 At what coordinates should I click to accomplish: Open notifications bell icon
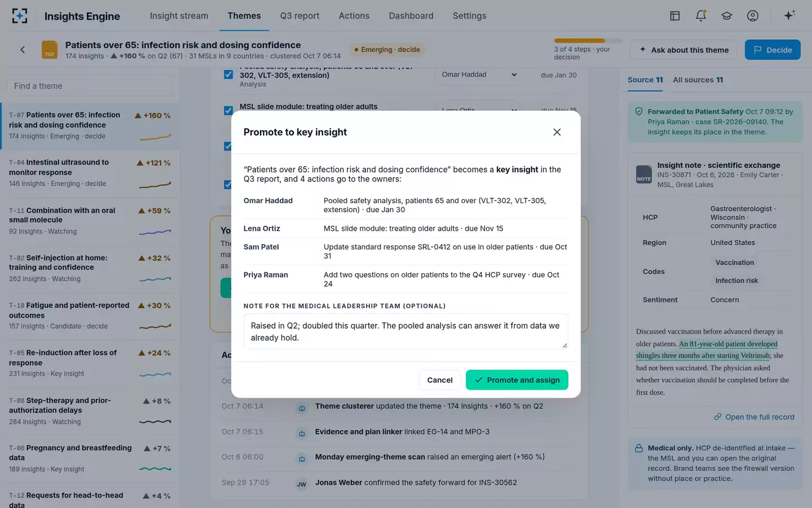tap(701, 16)
